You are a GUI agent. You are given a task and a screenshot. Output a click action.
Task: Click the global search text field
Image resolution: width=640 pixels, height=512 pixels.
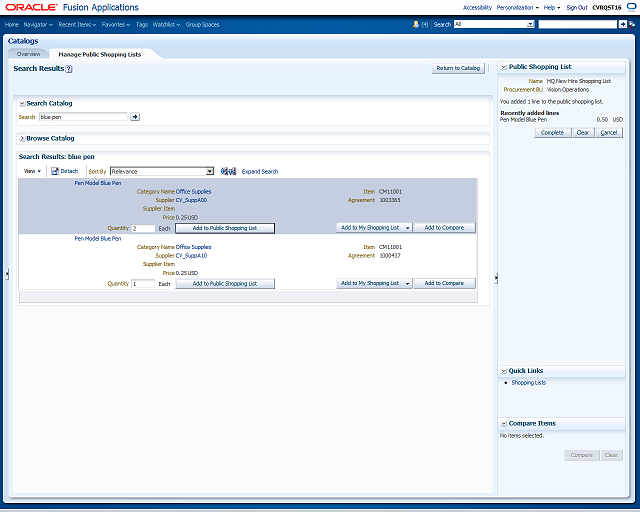point(578,24)
